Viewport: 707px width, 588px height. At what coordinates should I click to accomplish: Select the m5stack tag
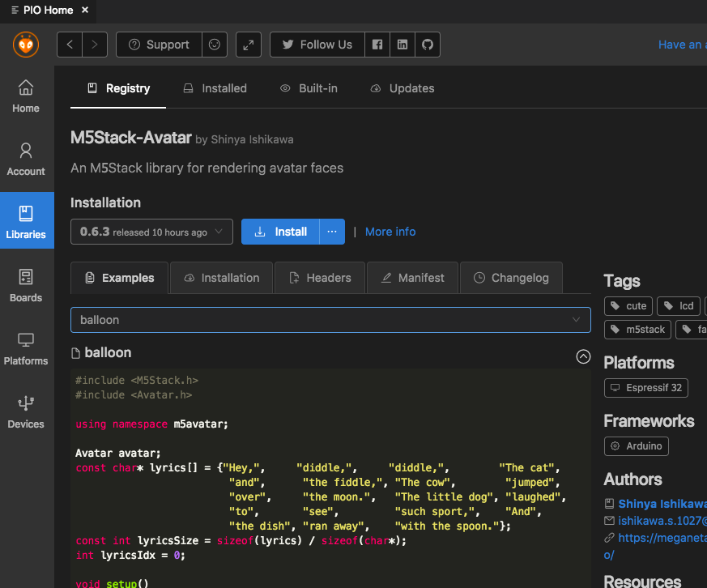[x=639, y=329]
